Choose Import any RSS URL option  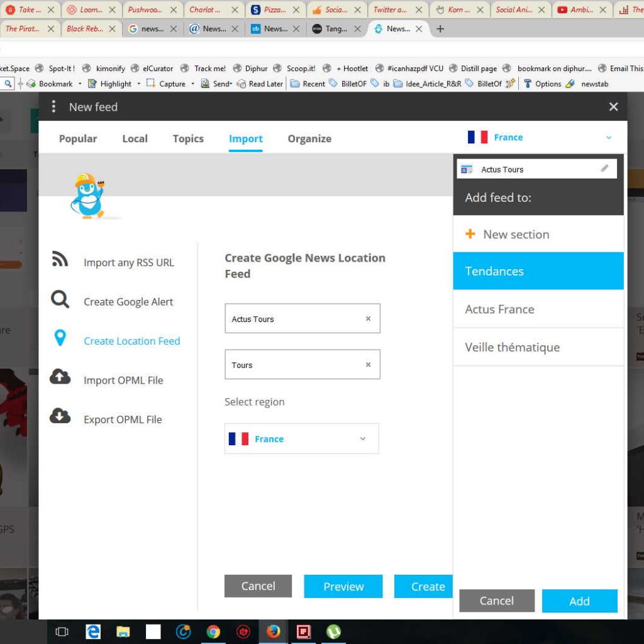pyautogui.click(x=128, y=262)
